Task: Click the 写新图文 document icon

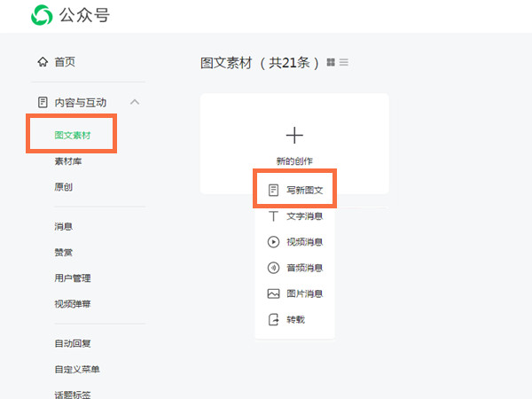Action: 273,190
